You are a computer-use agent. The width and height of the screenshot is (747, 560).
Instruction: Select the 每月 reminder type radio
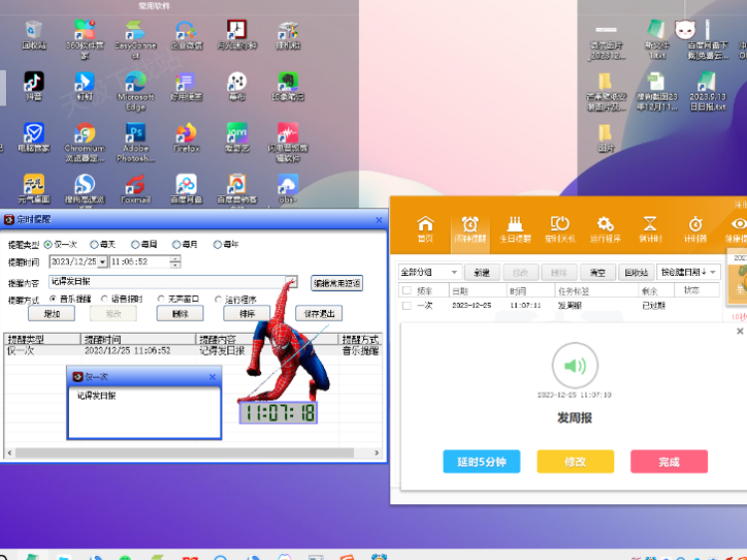[177, 244]
